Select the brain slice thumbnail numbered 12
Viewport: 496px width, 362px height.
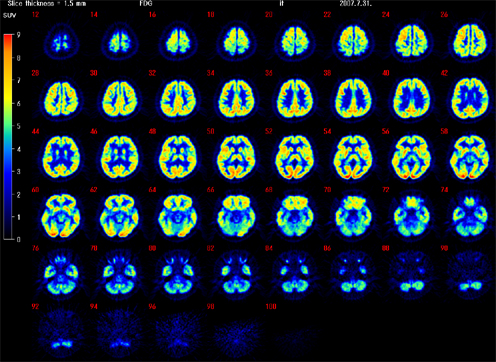click(x=61, y=41)
